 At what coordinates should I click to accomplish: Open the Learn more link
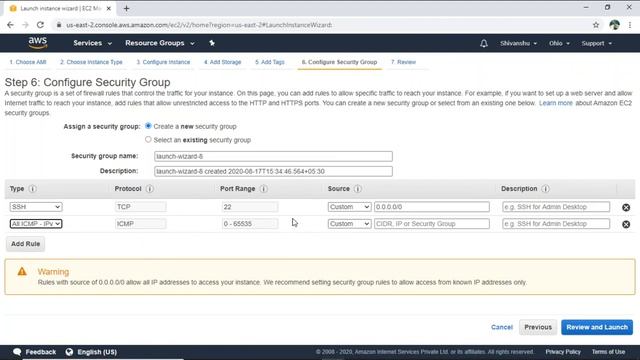coord(556,103)
